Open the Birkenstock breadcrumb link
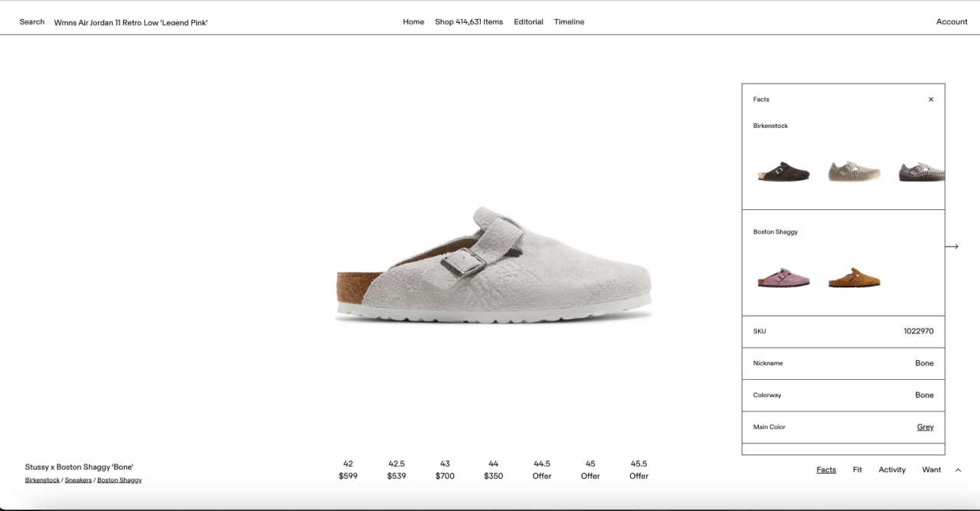Viewport: 980px width, 511px height. (42, 480)
